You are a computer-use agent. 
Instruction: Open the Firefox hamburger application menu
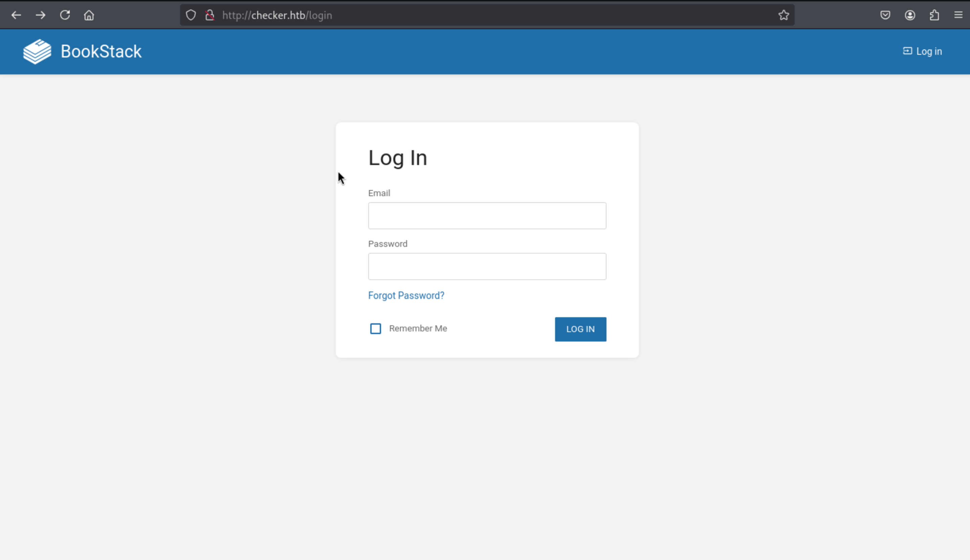(958, 15)
